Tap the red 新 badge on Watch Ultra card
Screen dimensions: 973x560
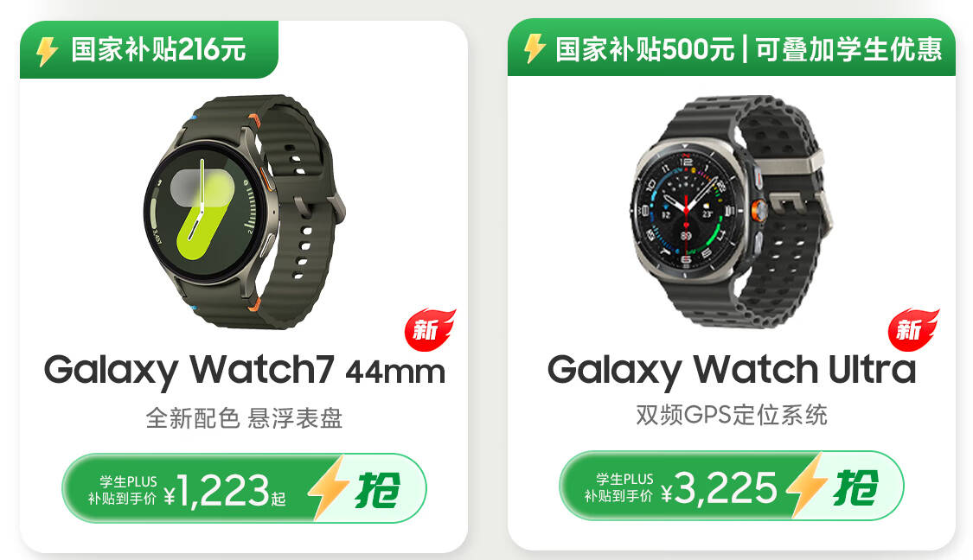(x=913, y=330)
